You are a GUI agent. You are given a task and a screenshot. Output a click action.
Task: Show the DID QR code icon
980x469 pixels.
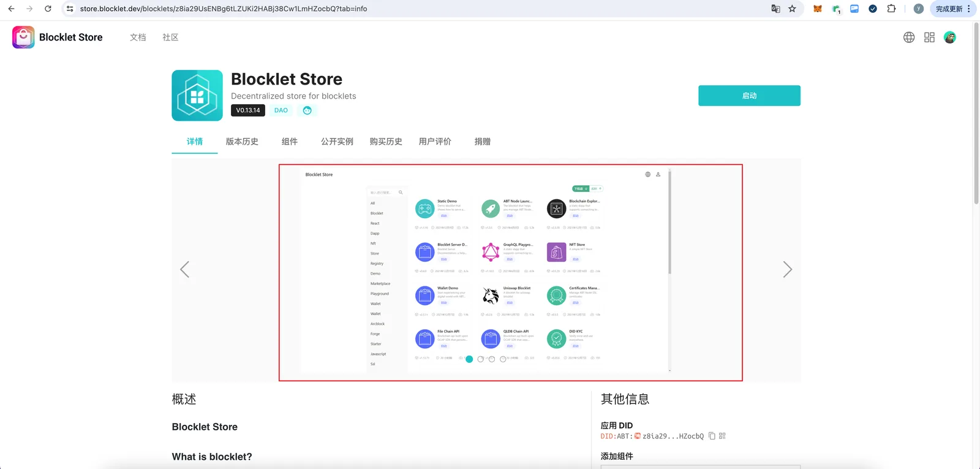722,436
